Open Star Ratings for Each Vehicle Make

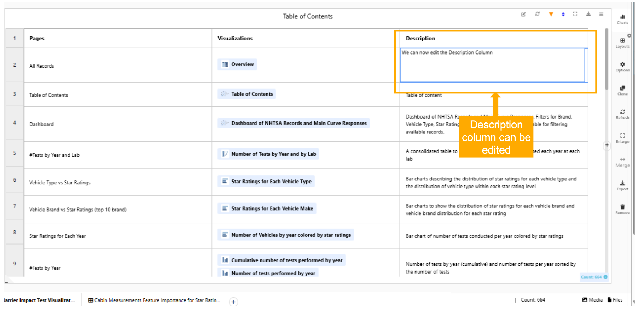[x=267, y=208]
